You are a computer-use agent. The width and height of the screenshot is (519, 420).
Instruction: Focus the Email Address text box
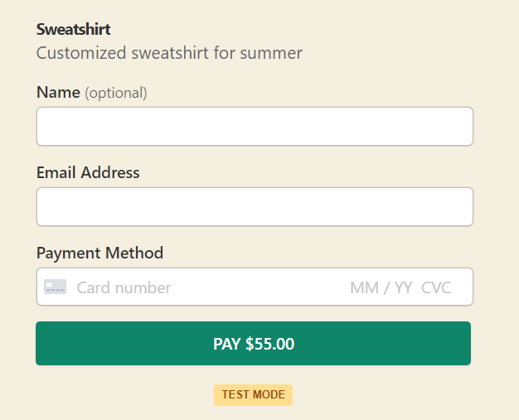click(255, 206)
